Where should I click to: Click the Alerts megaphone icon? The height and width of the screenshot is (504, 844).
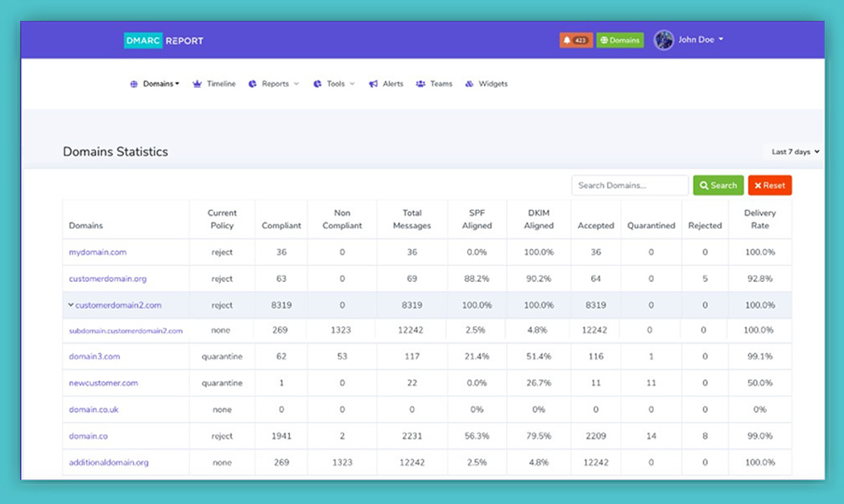(374, 84)
